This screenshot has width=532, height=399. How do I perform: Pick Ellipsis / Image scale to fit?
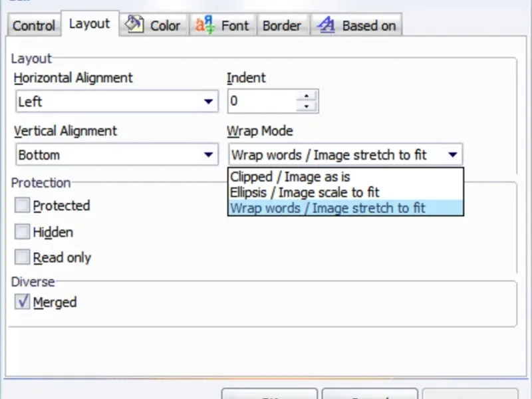tap(305, 192)
